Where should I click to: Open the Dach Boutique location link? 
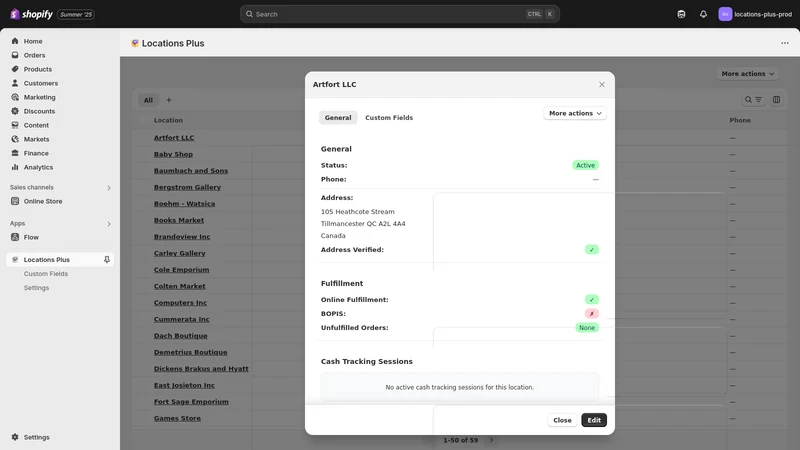tap(181, 336)
